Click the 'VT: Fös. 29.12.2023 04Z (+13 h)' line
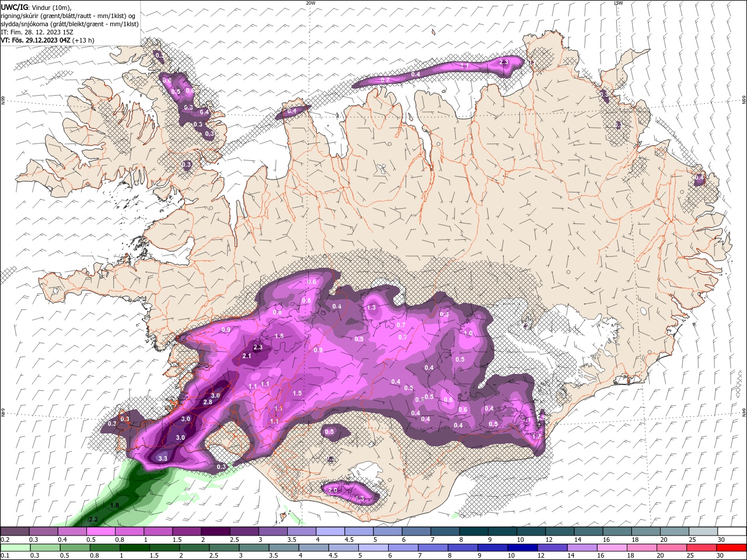The height and width of the screenshot is (560, 747). coord(48,40)
